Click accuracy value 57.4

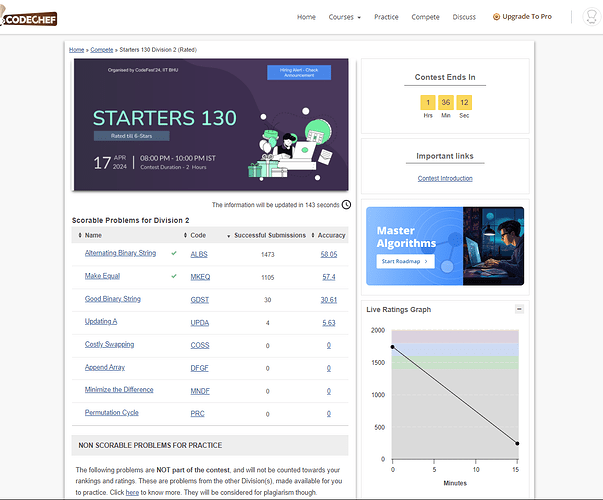[329, 277]
